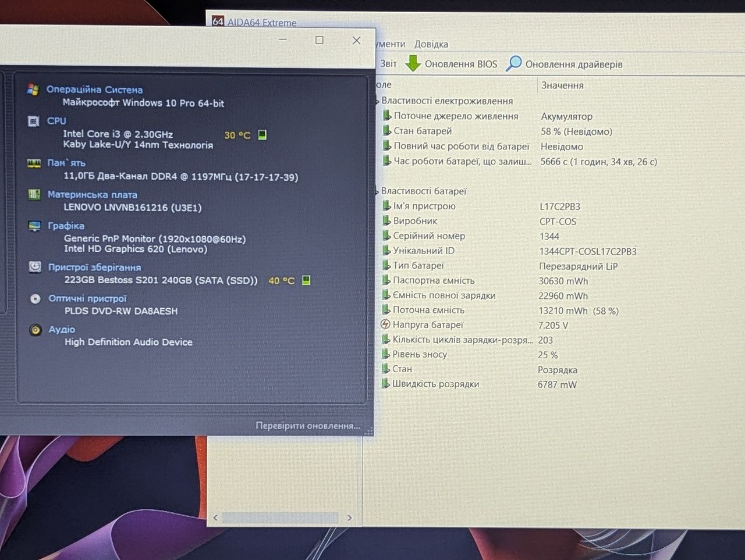Click the optical disc icon for Оптичні пристрої
745x560 pixels.
click(36, 298)
